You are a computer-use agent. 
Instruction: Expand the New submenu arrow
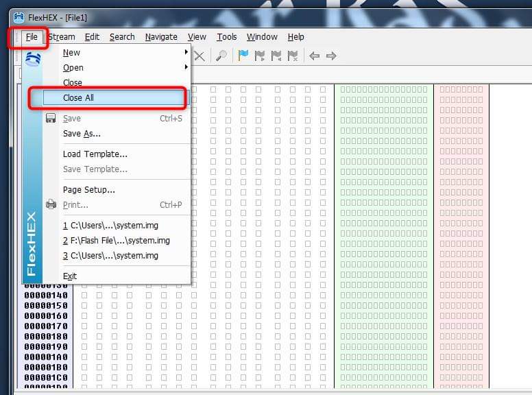click(186, 52)
